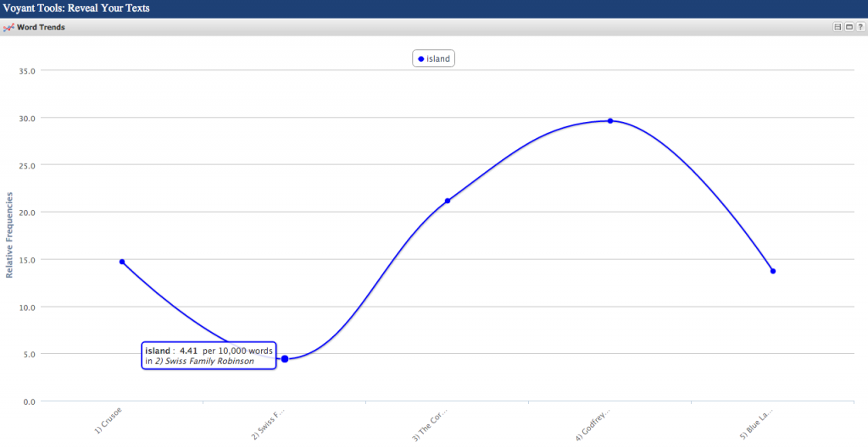Click the '5) Blue La...' axis label
The height and width of the screenshot is (448, 868).
tap(756, 423)
